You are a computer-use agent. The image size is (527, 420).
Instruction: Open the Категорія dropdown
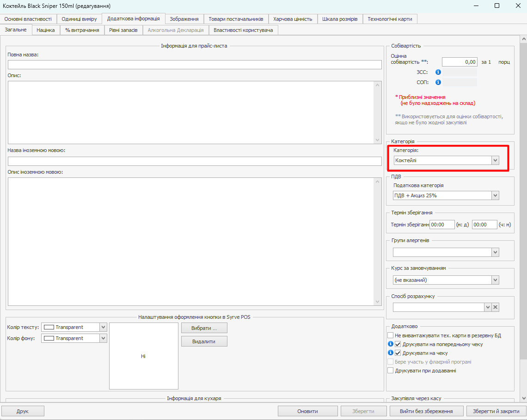coord(495,160)
